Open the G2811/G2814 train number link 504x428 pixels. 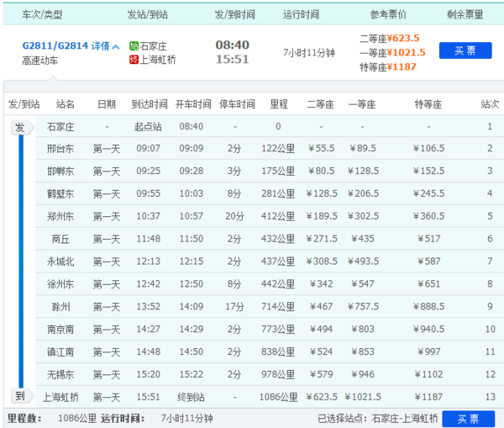(55, 45)
